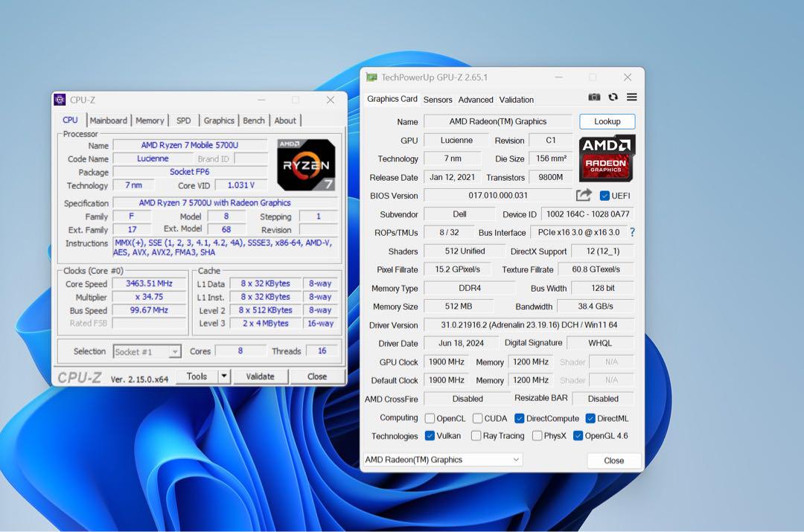Open the Validation tab in GPU-Z
Screen dimensions: 804x532
pos(517,100)
